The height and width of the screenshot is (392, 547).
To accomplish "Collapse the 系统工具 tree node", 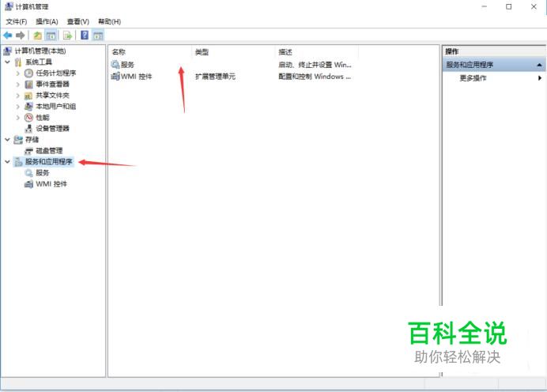I will [x=7, y=62].
